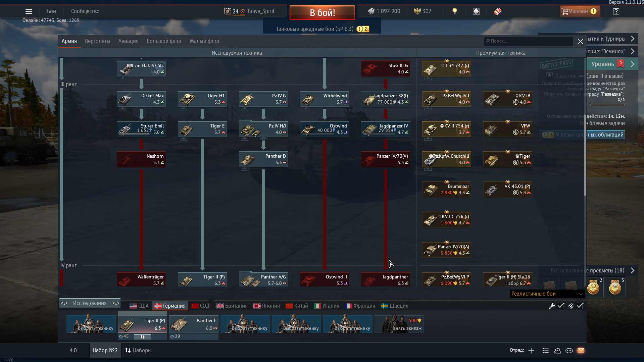The width and height of the screenshot is (644, 362).
Task: Open the Магазин shop button
Action: pyautogui.click(x=580, y=11)
